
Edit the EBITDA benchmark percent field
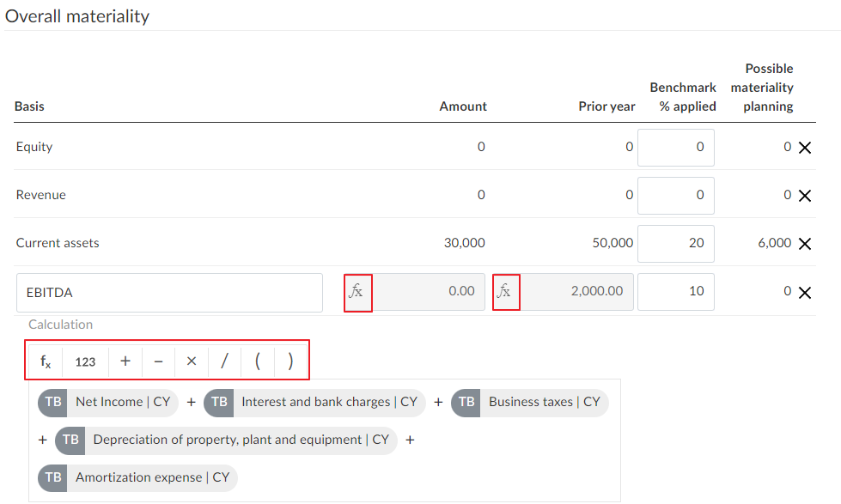pyautogui.click(x=676, y=292)
